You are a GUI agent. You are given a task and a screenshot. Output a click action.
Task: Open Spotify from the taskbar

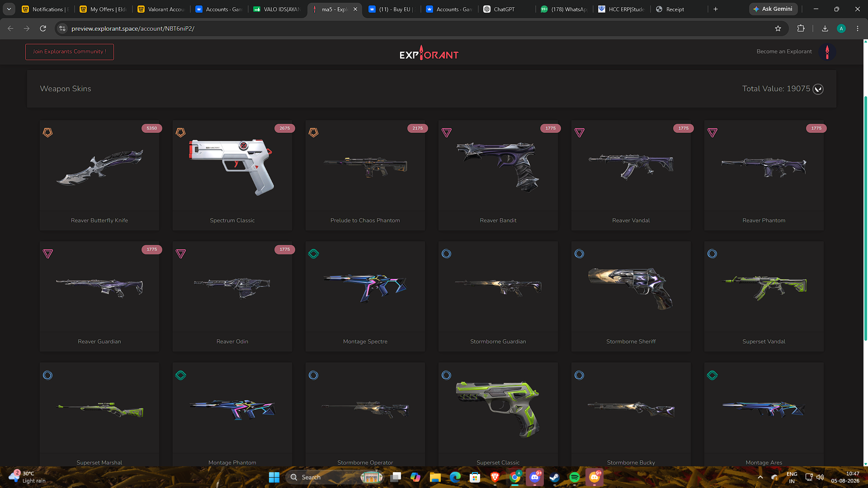click(x=574, y=477)
